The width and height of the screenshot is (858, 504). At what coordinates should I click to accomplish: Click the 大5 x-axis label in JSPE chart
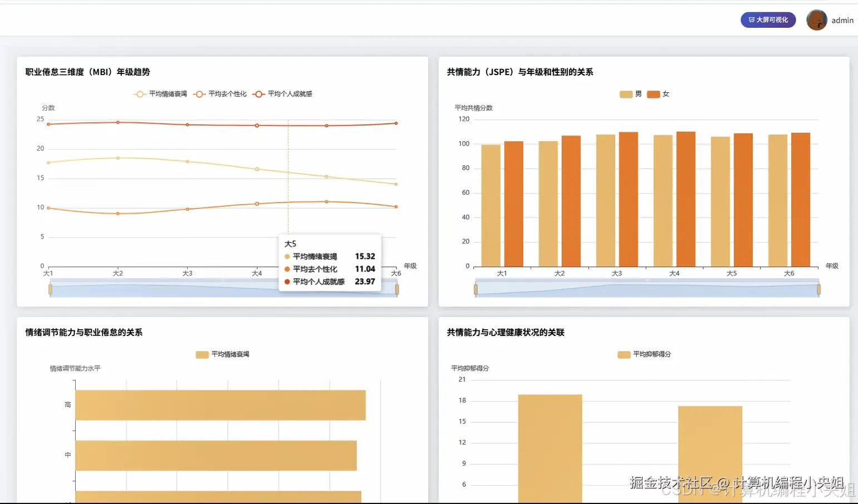click(x=732, y=274)
